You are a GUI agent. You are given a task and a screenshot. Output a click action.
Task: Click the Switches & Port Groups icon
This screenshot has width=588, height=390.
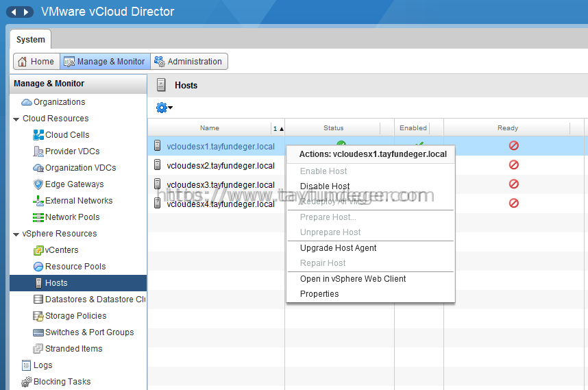coord(38,332)
